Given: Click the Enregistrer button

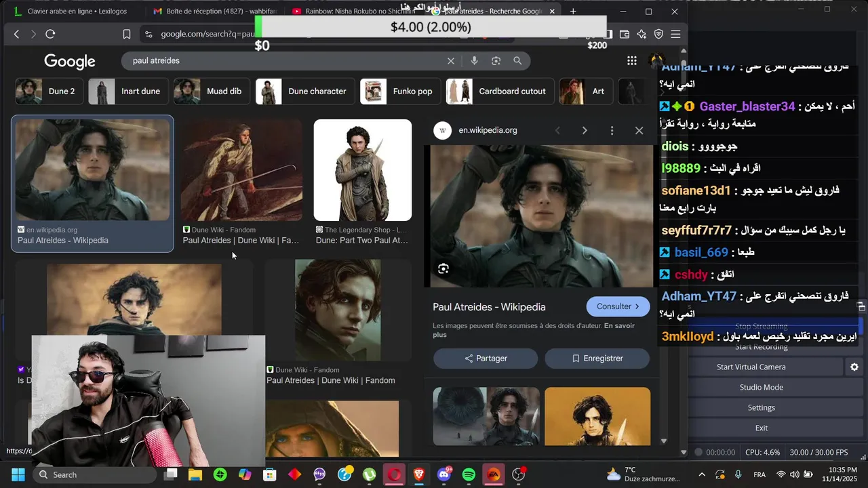Looking at the screenshot, I should click(x=597, y=358).
